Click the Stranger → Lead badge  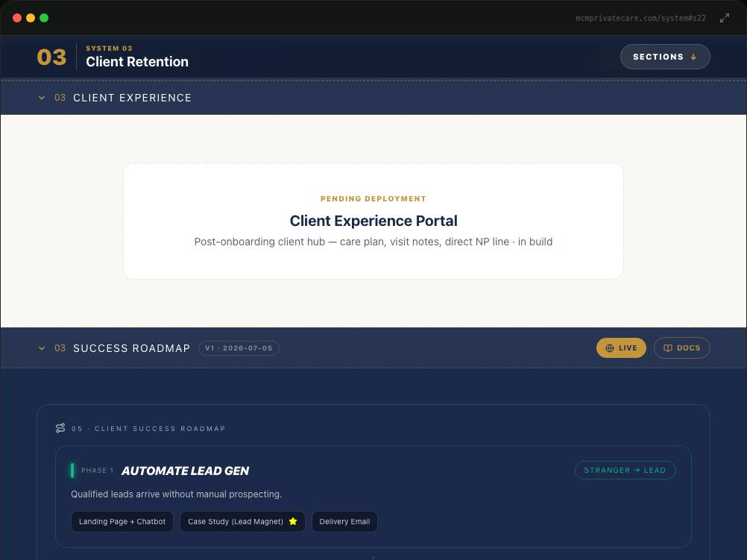pyautogui.click(x=625, y=471)
